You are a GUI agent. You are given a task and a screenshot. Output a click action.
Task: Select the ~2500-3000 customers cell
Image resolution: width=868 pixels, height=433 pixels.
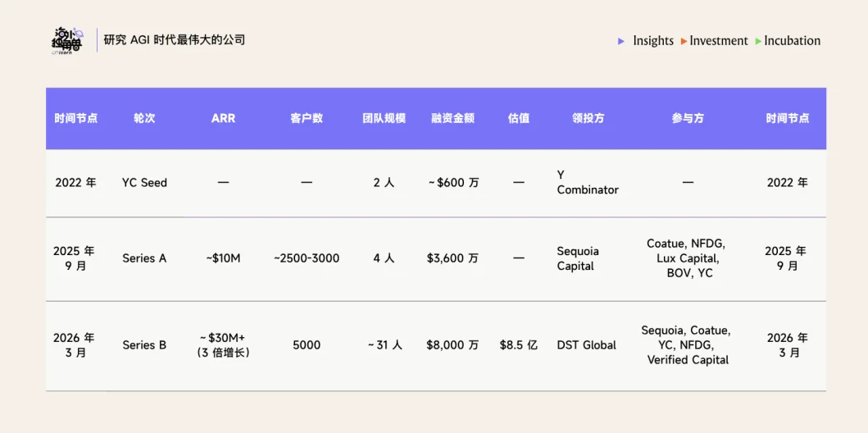point(307,258)
